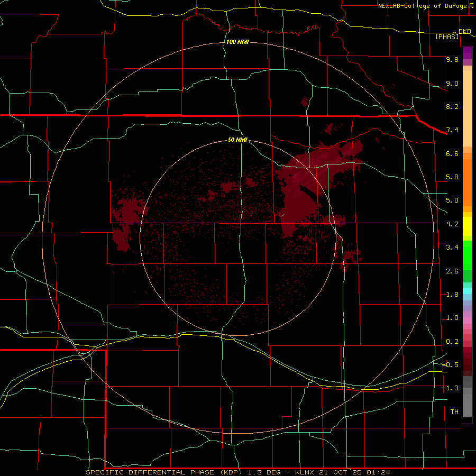The image size is (476, 476).
Task: Click the 8.2 value on the color scale
Action: (x=452, y=106)
